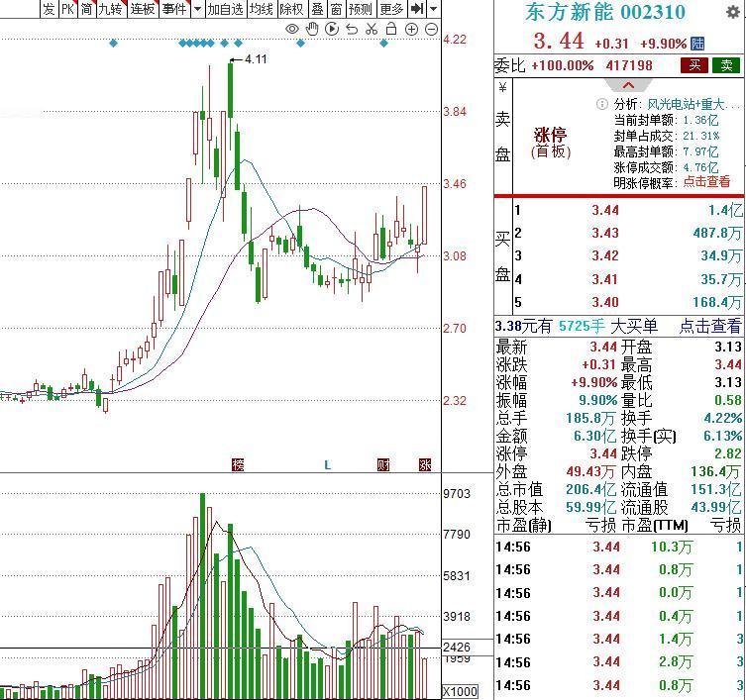Click the jump-to-end arrow toolbar button
This screenshot has width=746, height=700.
pyautogui.click(x=417, y=9)
